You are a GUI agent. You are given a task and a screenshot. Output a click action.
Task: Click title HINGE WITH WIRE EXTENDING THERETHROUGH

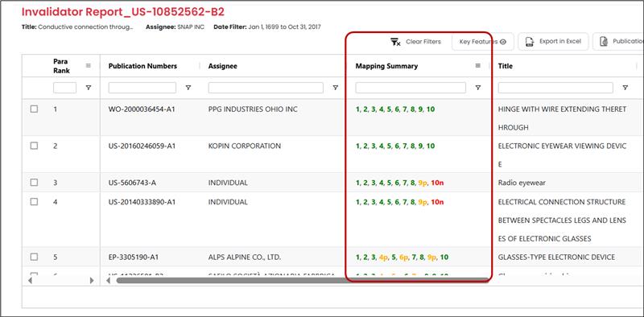562,118
